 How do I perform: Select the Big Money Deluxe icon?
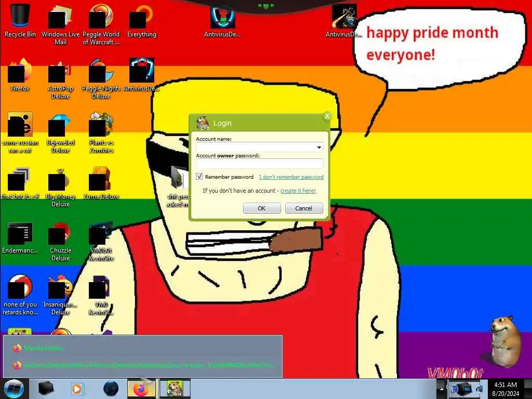[60, 187]
